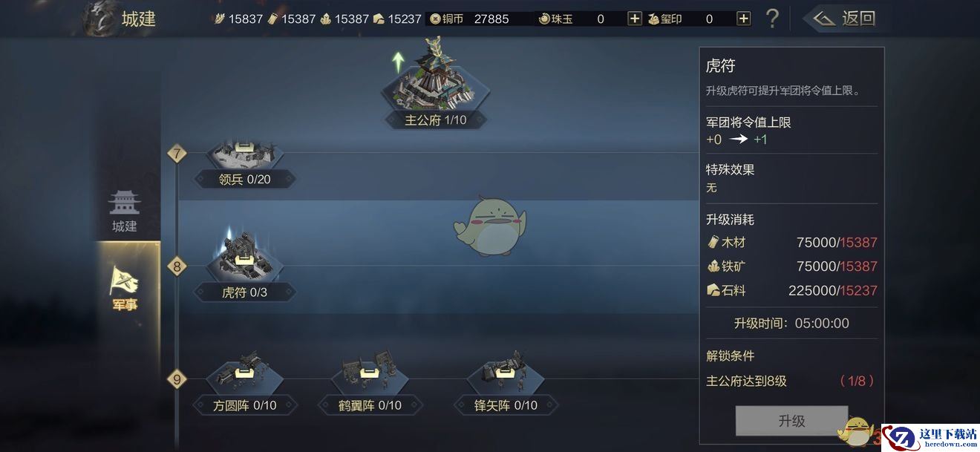Viewport: 980px width, 452px height.
Task: Open the 方圆阵 formation icon
Action: (x=245, y=375)
